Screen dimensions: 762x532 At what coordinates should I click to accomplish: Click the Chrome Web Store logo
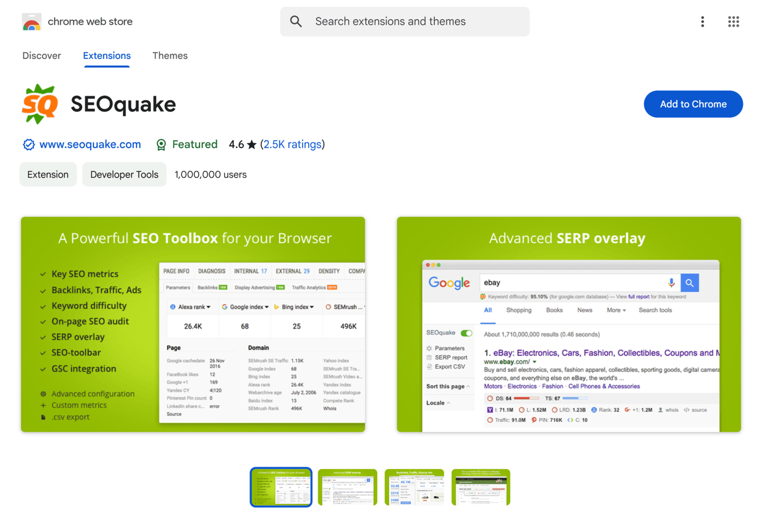pos(32,21)
